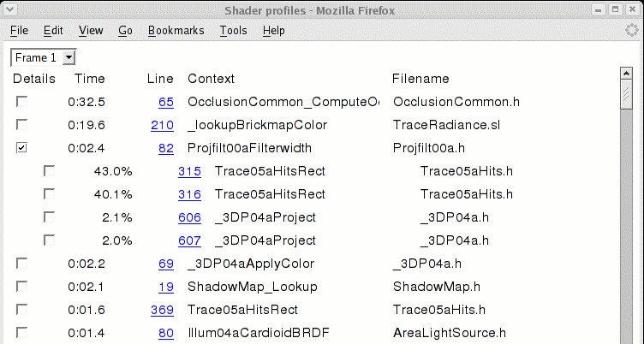
Task: Check details box for _lookupBrickmapColor row
Action: coord(21,125)
